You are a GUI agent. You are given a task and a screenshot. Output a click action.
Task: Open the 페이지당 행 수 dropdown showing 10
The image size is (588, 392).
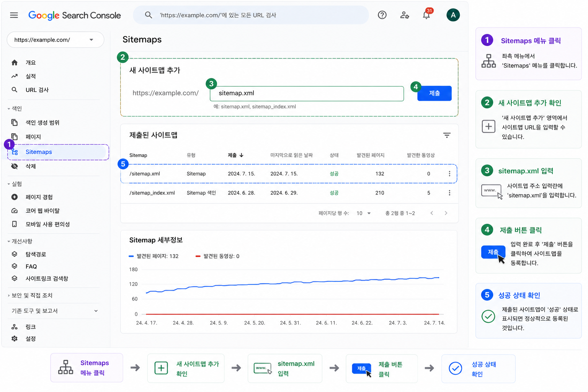click(x=364, y=213)
